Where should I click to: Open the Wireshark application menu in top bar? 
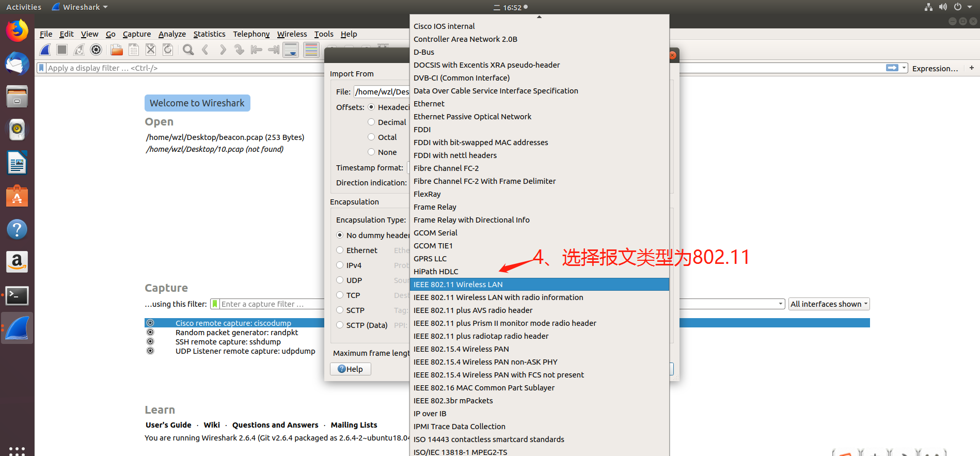click(80, 7)
